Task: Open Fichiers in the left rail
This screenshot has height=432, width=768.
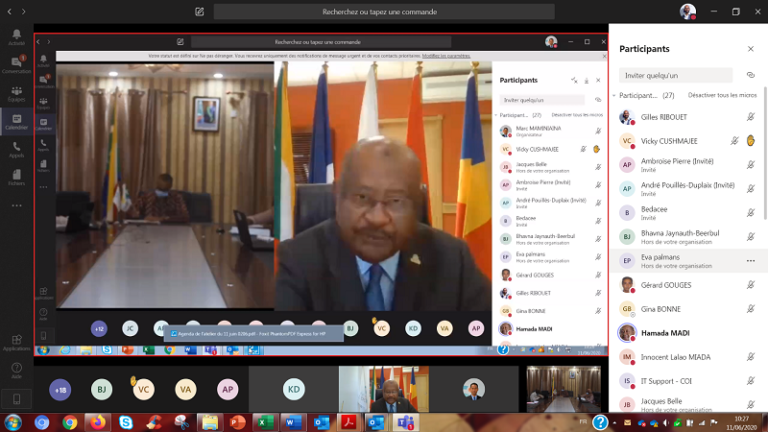Action: (16, 177)
